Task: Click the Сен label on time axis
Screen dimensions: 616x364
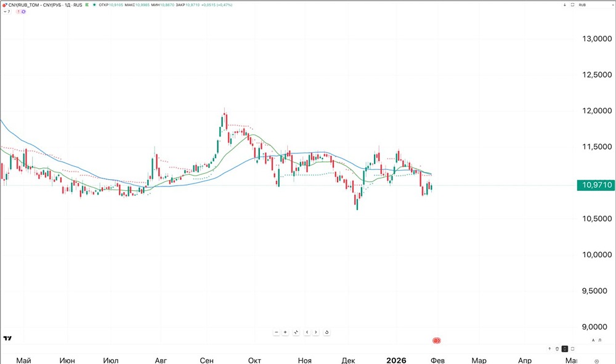Action: click(206, 360)
